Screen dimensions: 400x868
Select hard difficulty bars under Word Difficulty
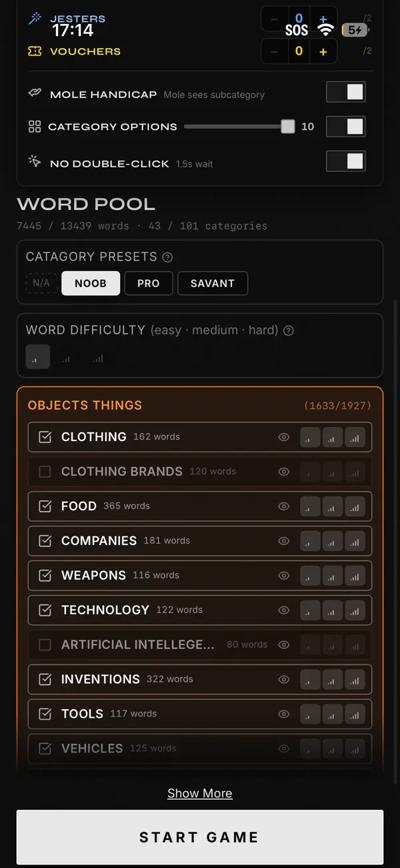(98, 358)
